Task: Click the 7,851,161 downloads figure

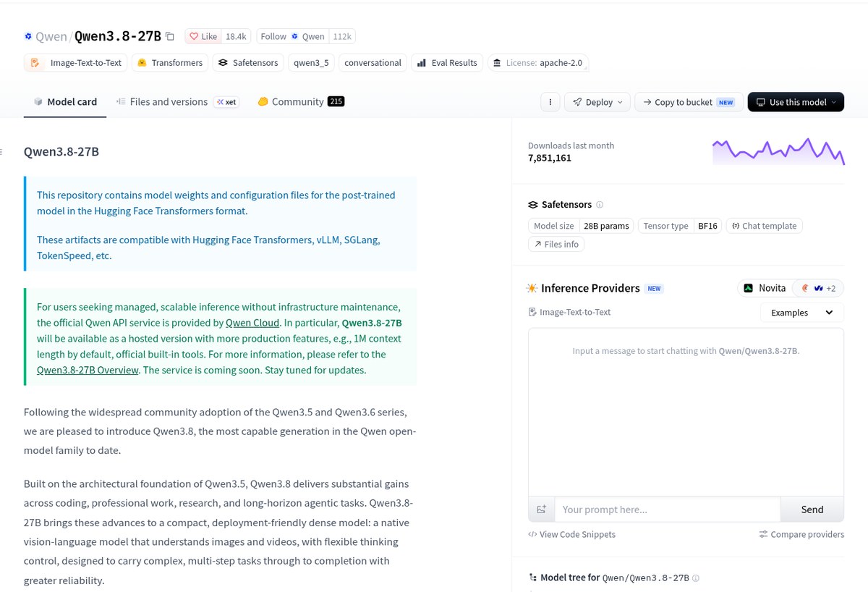Action: click(x=550, y=158)
